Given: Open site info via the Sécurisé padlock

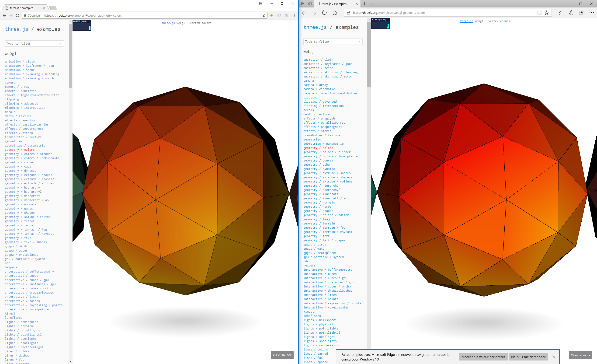Looking at the screenshot, I should 25,15.
